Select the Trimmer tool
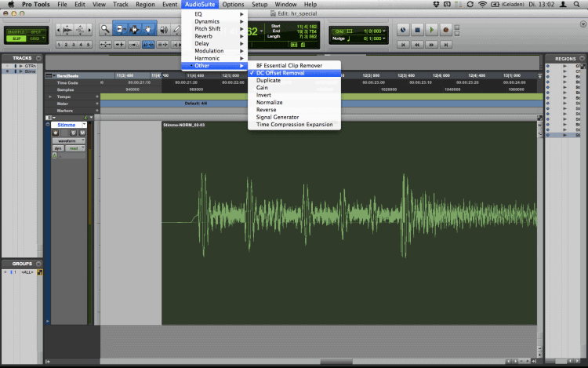The image size is (588, 368). tap(121, 29)
